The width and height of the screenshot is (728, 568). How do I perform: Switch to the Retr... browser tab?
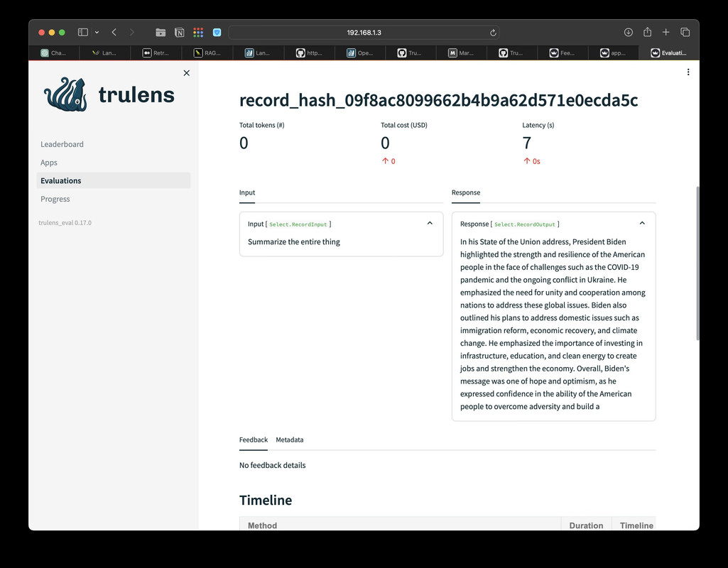click(x=156, y=53)
